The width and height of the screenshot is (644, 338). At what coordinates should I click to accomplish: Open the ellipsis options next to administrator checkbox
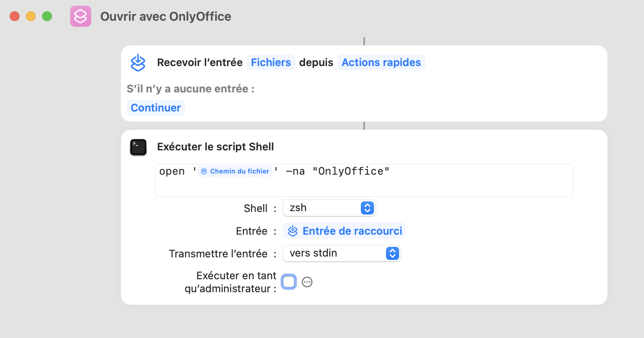click(x=307, y=282)
